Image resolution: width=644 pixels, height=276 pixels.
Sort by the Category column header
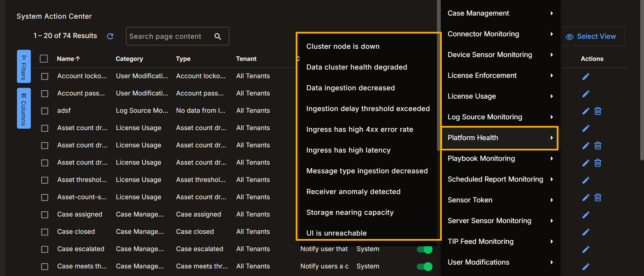(129, 59)
